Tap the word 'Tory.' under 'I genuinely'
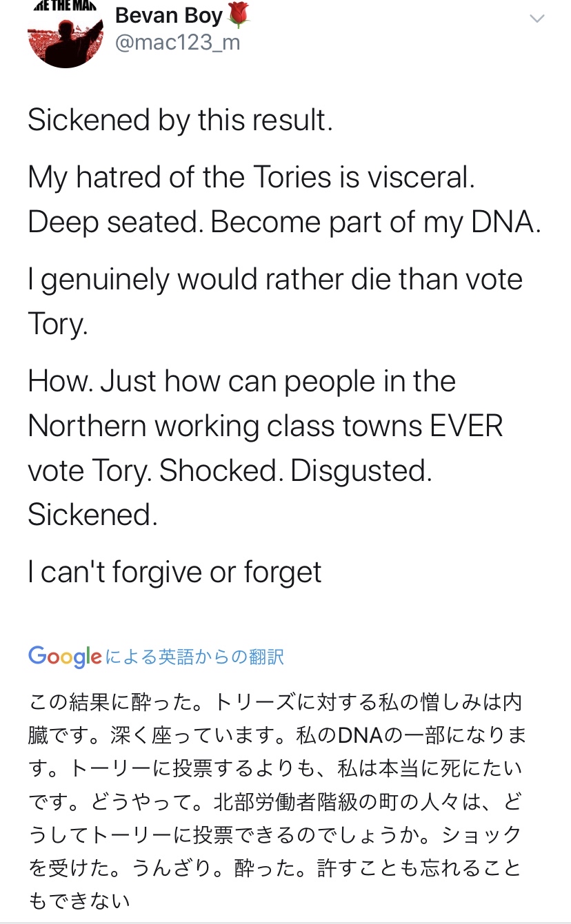This screenshot has height=924, width=571. point(58,324)
